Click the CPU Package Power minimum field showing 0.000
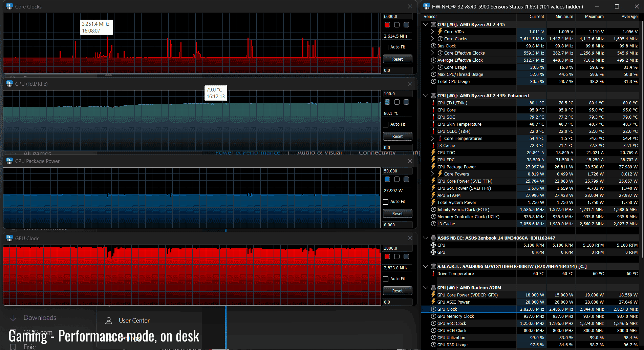644x350 pixels. 398,225
